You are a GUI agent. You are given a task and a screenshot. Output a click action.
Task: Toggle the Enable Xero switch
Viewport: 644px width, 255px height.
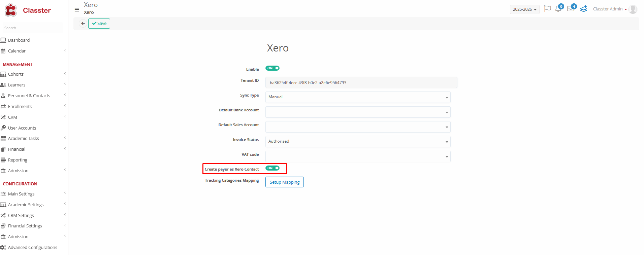[272, 68]
